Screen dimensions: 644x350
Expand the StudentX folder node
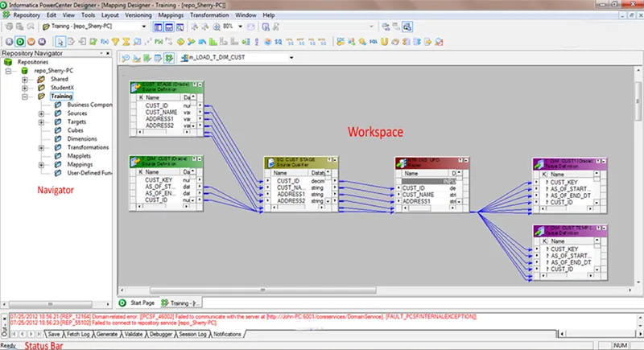tap(25, 88)
